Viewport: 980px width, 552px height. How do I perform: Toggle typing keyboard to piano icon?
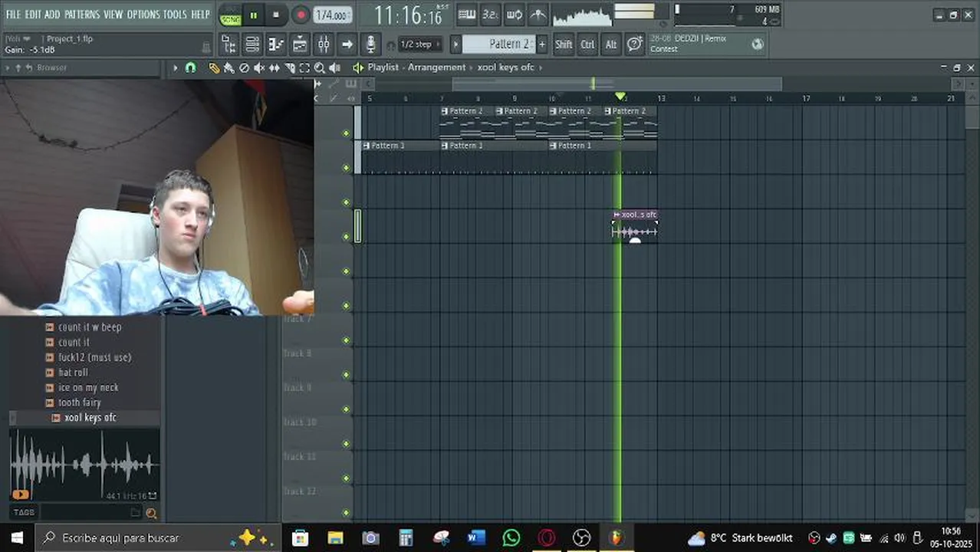[x=466, y=15]
